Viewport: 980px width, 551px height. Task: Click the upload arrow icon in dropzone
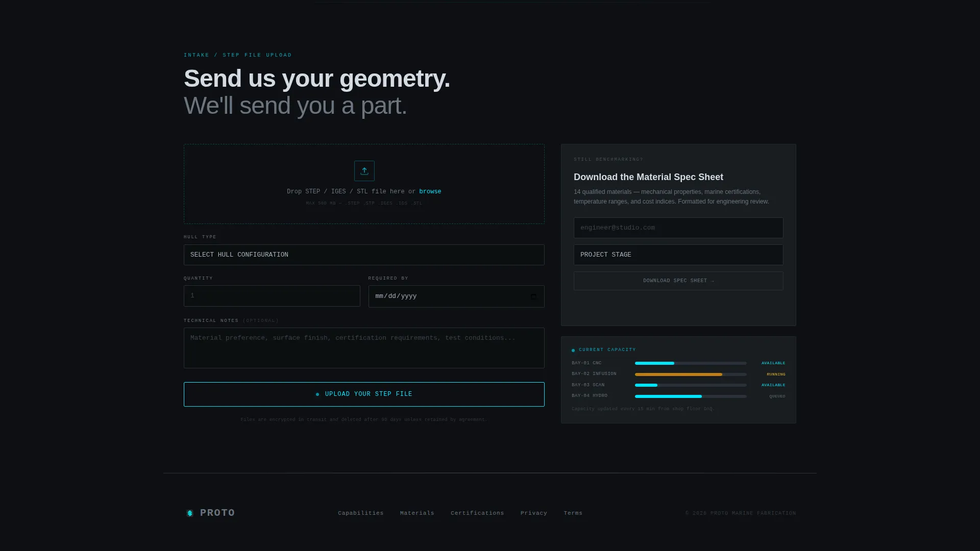[x=364, y=171]
